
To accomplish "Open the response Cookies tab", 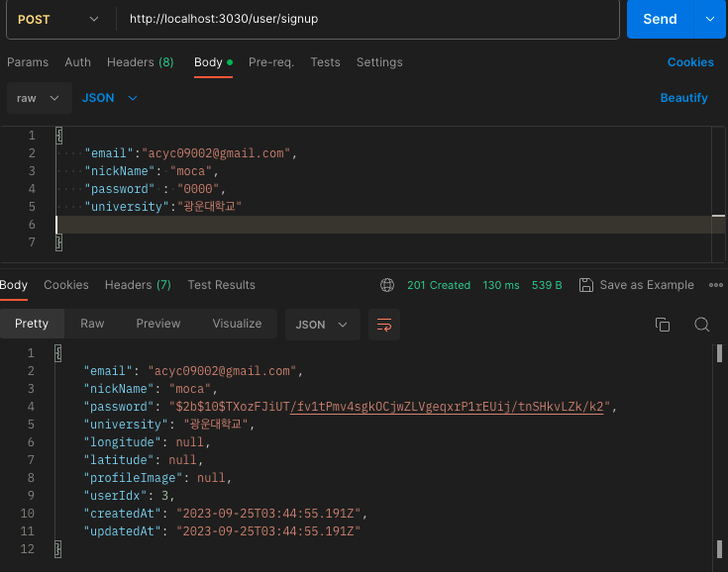I will point(66,285).
